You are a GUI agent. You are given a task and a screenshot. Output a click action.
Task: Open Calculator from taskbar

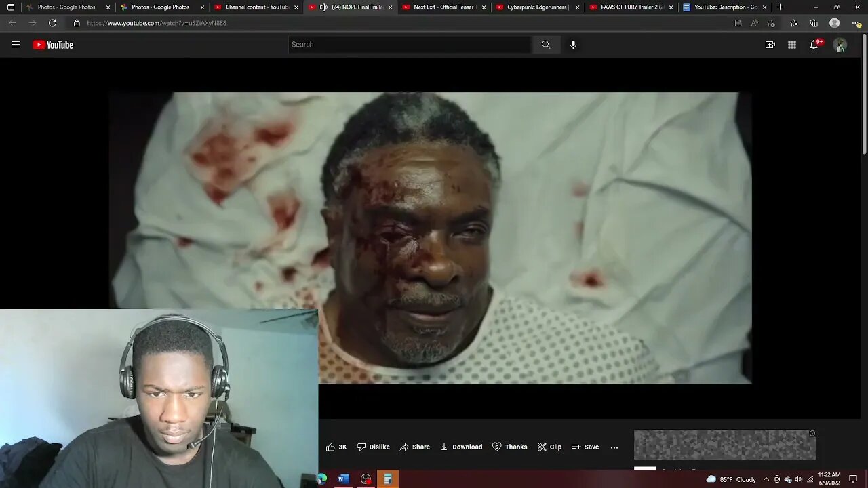[x=387, y=479]
